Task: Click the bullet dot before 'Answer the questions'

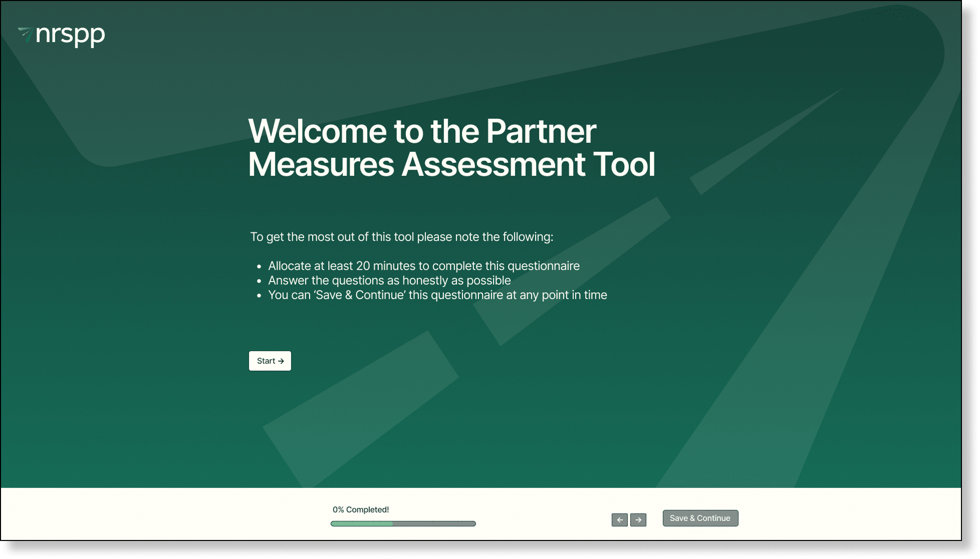Action: tap(259, 282)
